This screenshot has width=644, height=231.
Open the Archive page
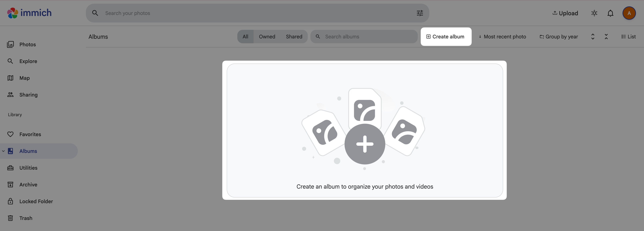[x=28, y=185]
